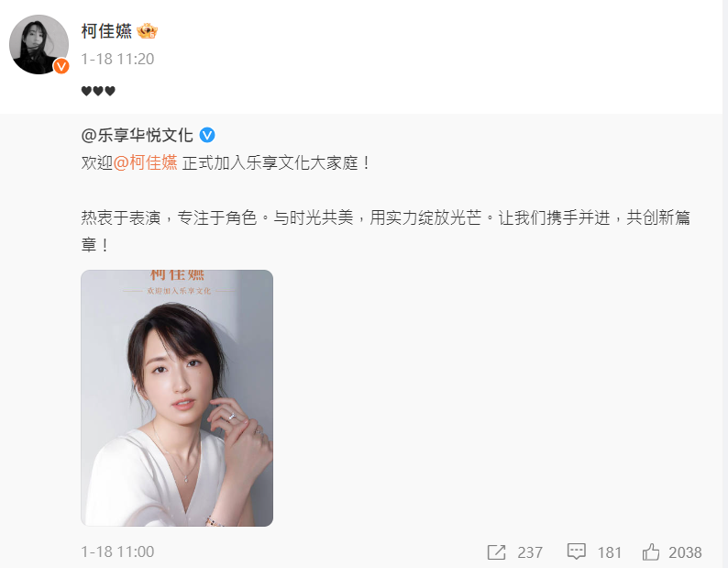Click the blue verified badge beside 乐享华悦文化
This screenshot has width=728, height=568.
click(207, 135)
